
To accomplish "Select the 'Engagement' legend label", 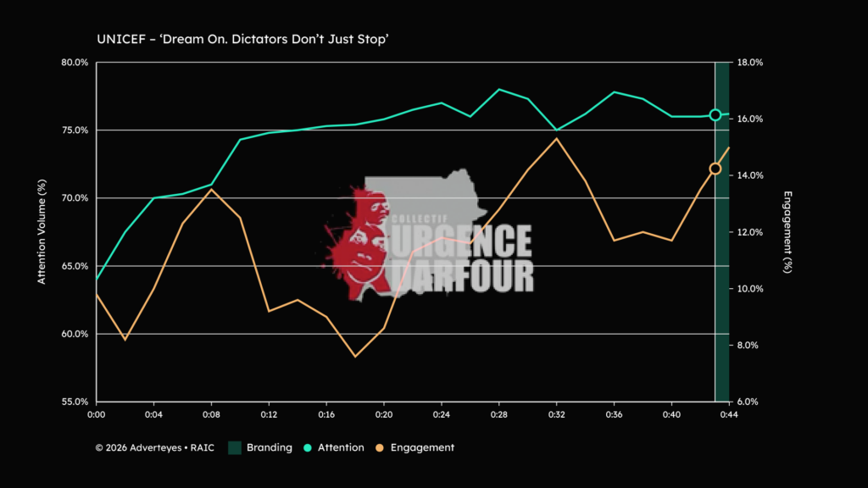I will click(x=422, y=447).
